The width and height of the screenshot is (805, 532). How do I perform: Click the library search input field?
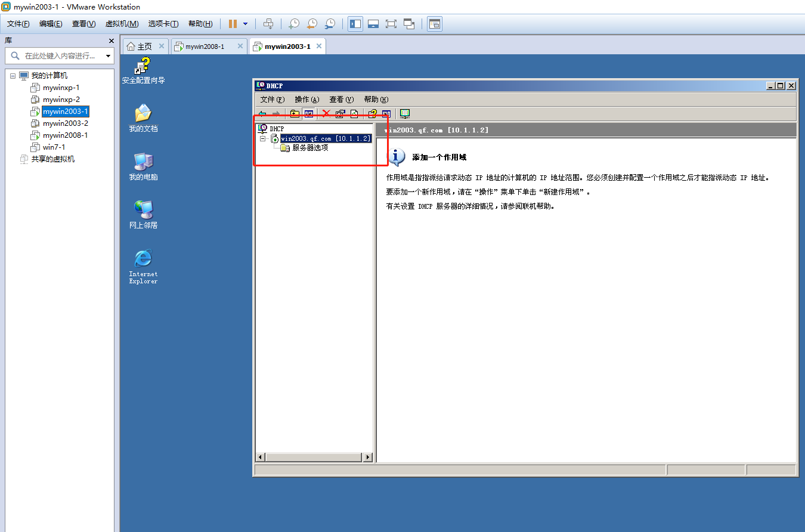point(58,55)
